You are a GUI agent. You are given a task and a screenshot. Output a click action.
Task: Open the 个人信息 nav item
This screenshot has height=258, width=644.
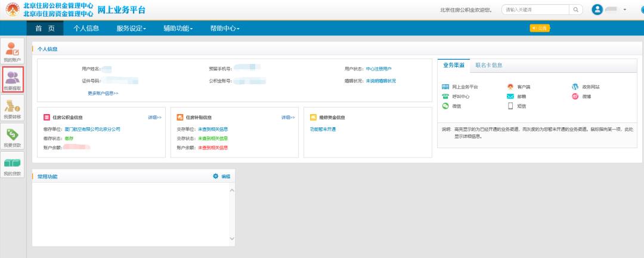(x=86, y=29)
